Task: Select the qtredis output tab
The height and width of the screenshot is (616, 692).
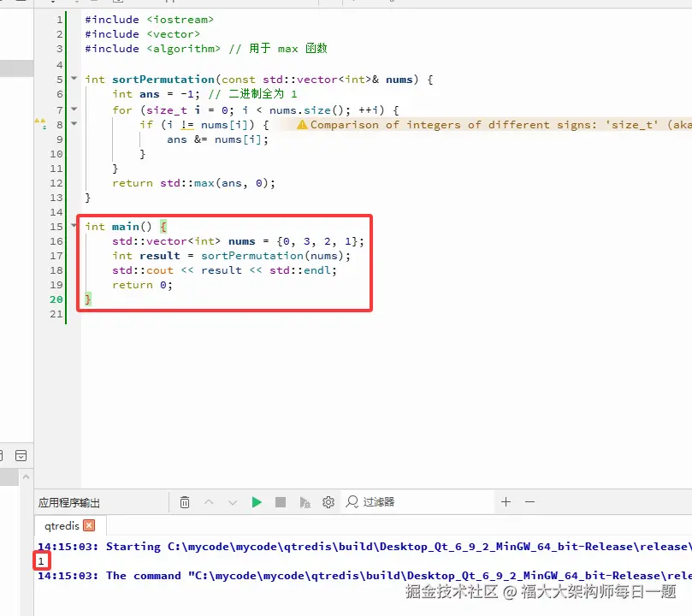Action: (62, 525)
